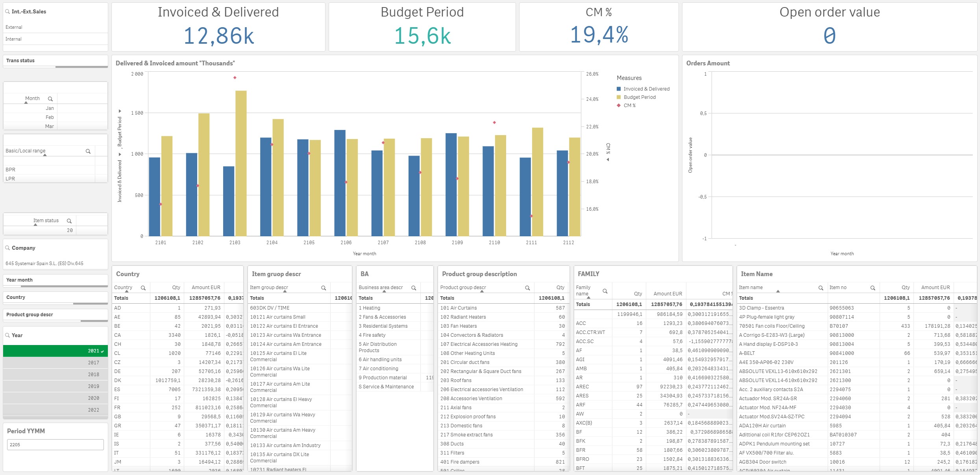Click search icon in Int.-Ext.Sales filter
980x475 pixels.
pyautogui.click(x=7, y=12)
